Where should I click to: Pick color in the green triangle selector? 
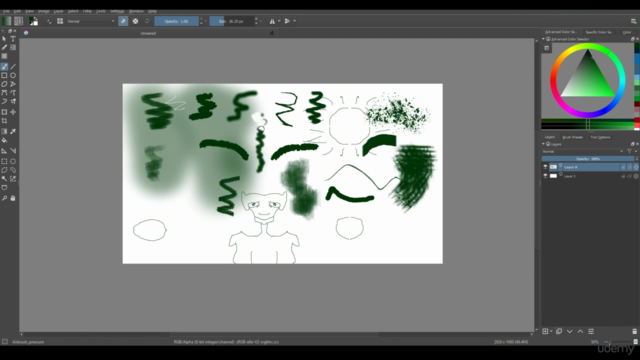(x=588, y=80)
